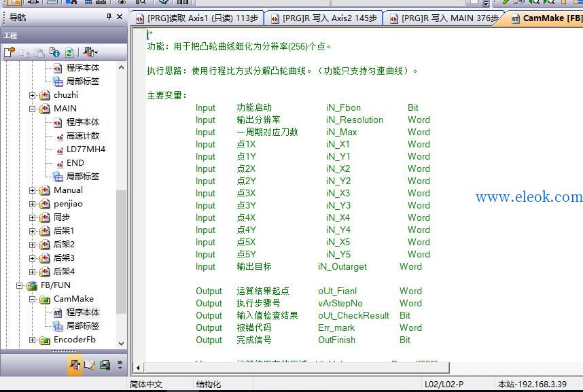Select the LD77MH4 tree item
This screenshot has width=583, height=392.
[x=86, y=149]
